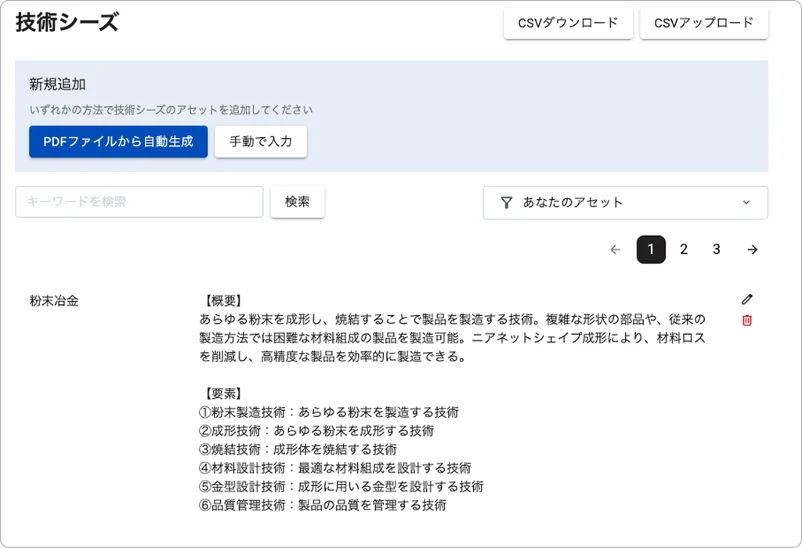Choose 手動で入力 to add manually
This screenshot has height=548, width=802.
click(260, 141)
